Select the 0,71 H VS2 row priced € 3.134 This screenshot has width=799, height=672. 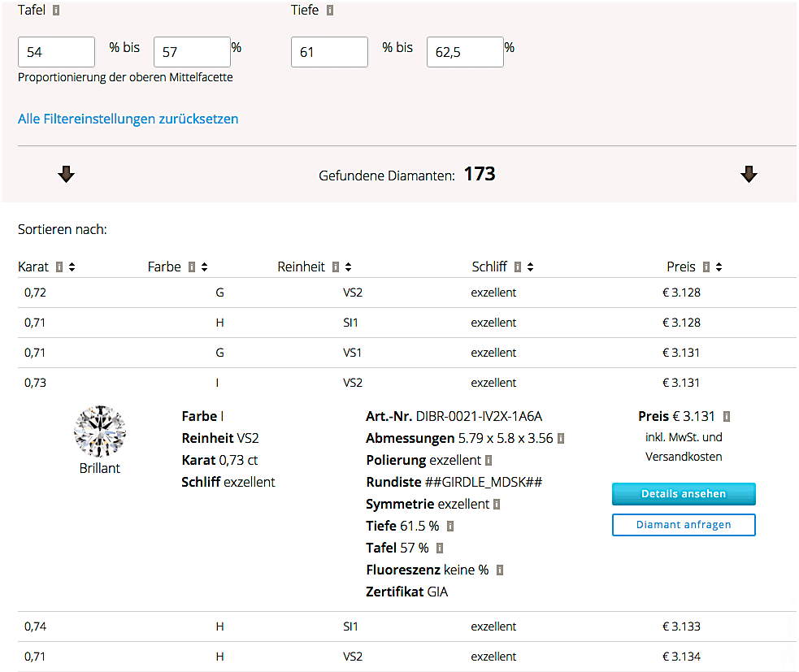click(406, 657)
